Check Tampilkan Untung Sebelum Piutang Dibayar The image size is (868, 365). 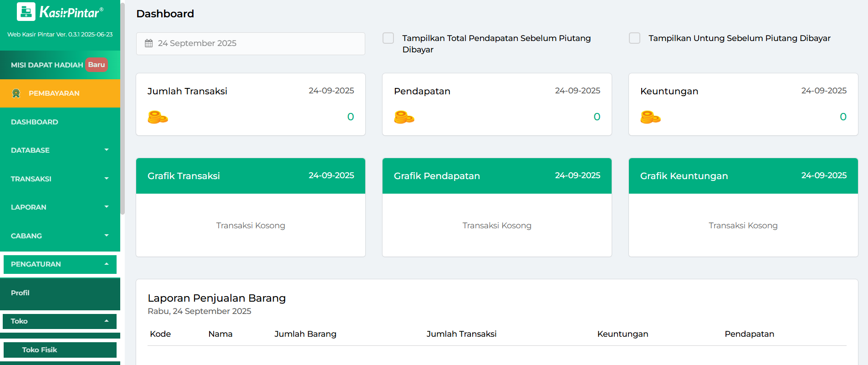tap(634, 38)
